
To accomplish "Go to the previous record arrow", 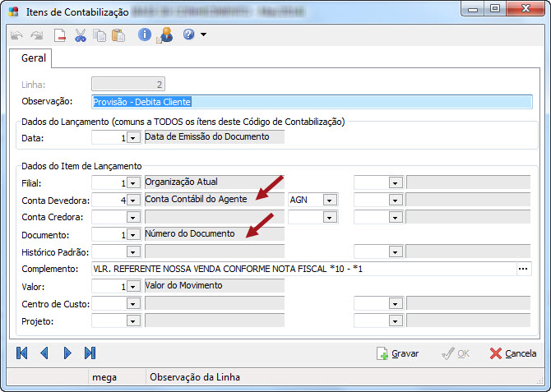I will tap(44, 353).
